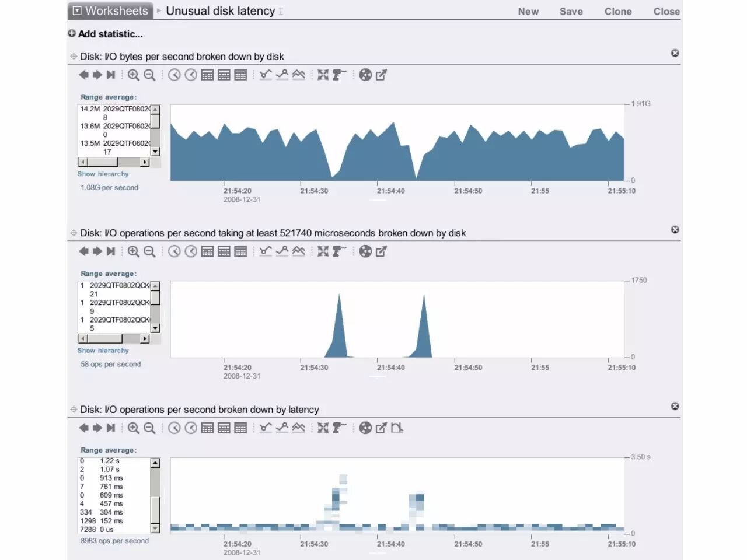Move forward in time on I/O bytes graph
747x560 pixels.
pos(97,75)
